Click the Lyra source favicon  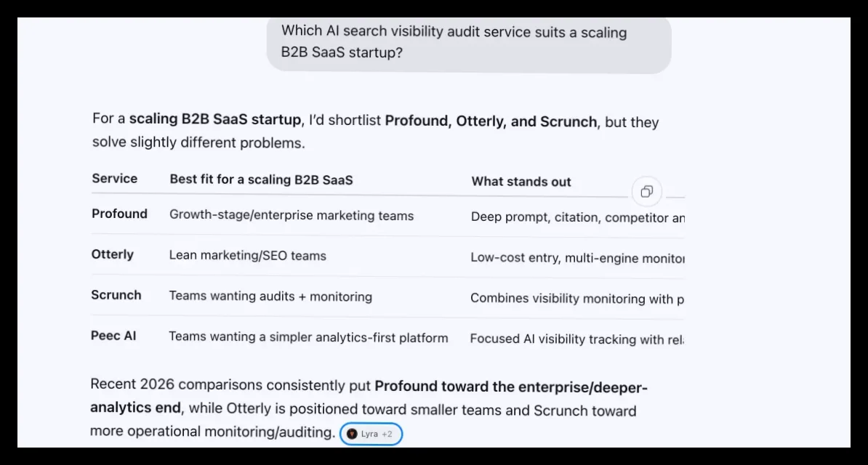[x=352, y=434]
